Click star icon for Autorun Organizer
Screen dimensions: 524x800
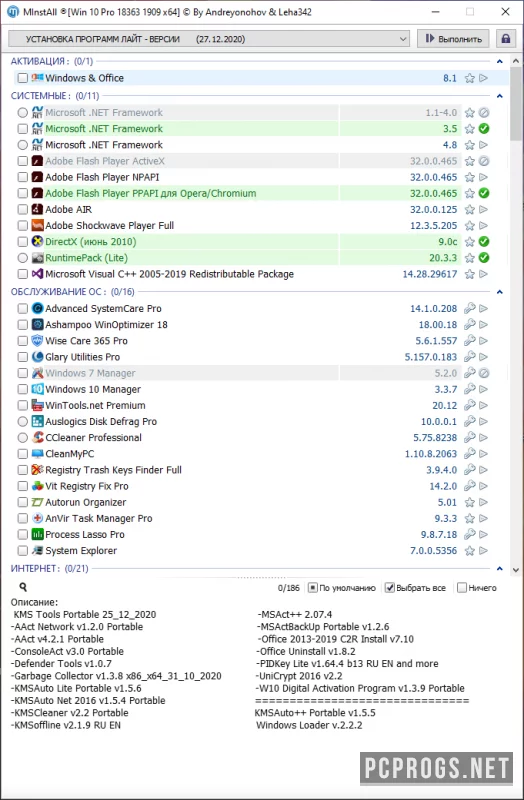coord(469,502)
